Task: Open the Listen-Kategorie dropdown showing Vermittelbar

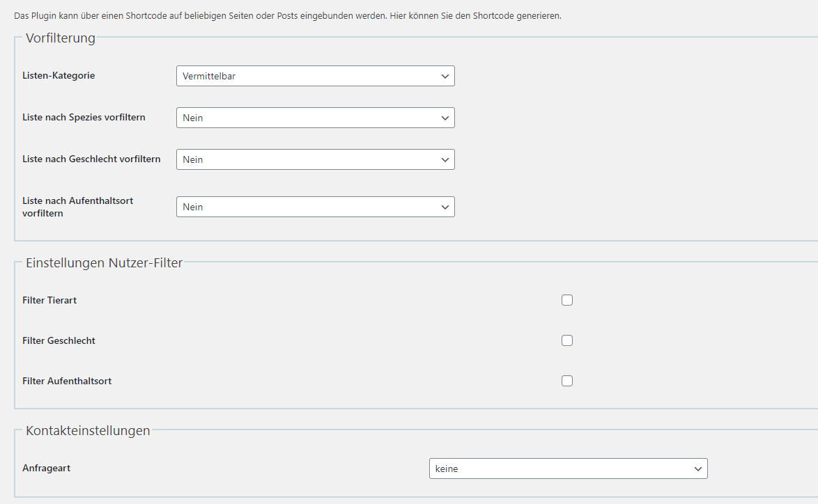Action: point(315,76)
